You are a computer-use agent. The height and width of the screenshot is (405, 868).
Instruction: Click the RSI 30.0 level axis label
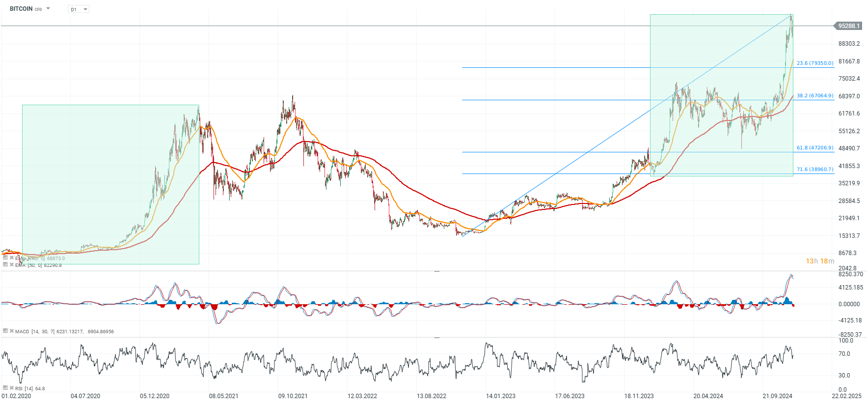point(844,376)
